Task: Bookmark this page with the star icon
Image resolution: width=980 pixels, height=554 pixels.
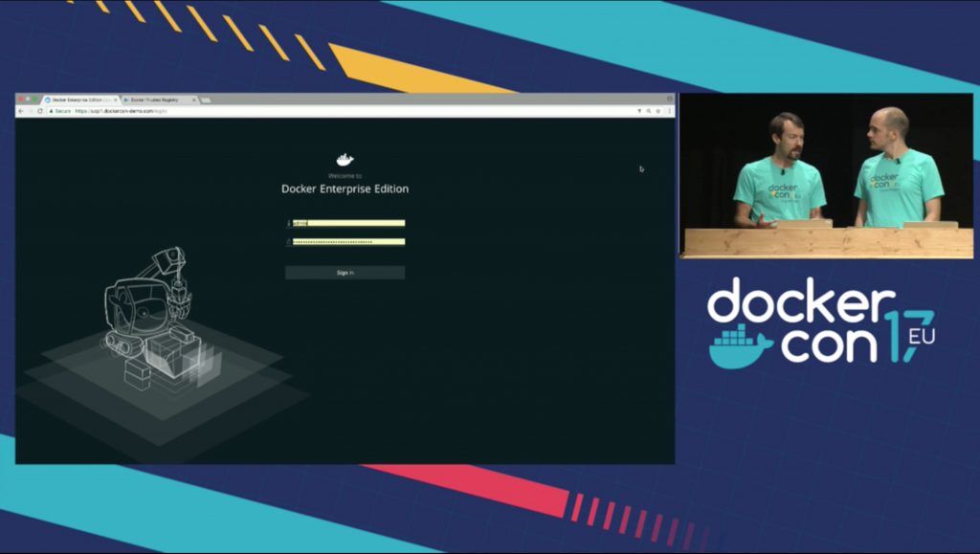Action: [x=658, y=111]
